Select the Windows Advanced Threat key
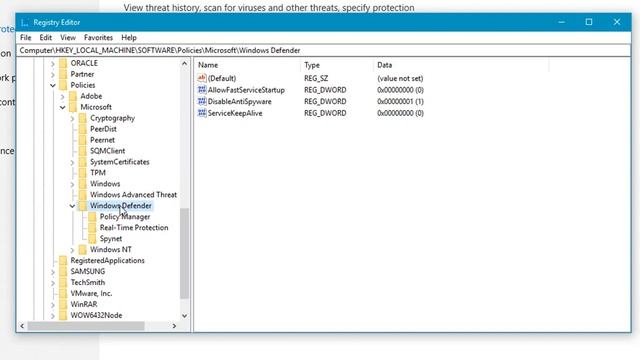Screen dimensions: 640x360 pyautogui.click(x=133, y=195)
